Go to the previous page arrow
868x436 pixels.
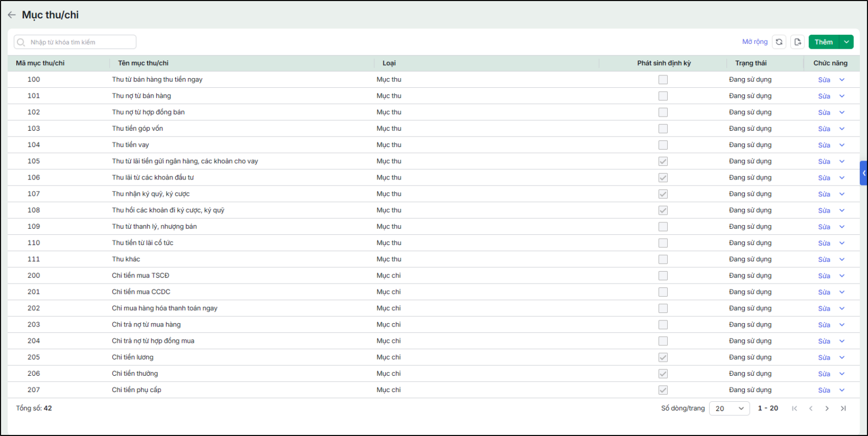point(810,408)
